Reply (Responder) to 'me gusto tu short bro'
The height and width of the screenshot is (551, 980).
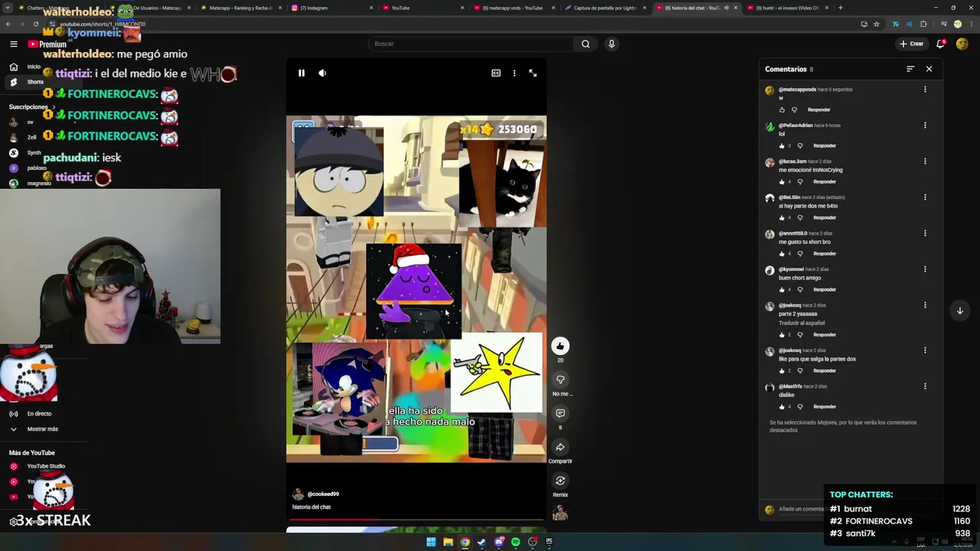pos(825,253)
